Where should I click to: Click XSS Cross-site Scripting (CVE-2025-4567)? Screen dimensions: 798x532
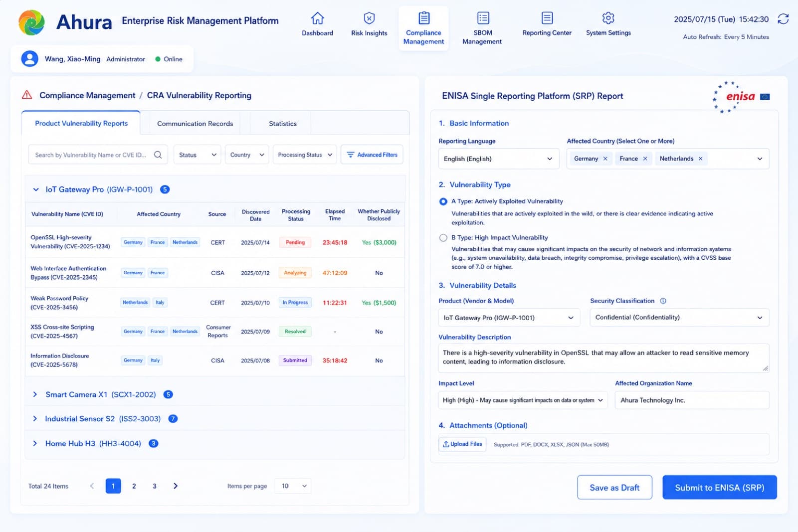tap(62, 332)
